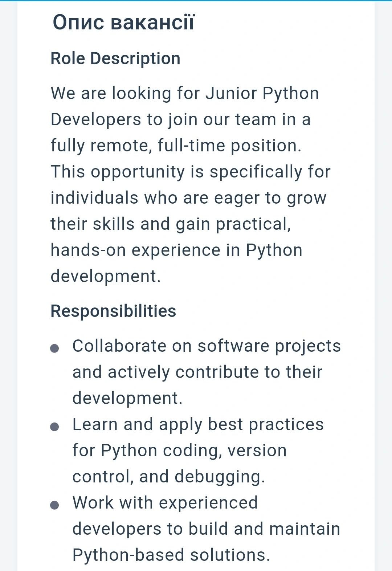The height and width of the screenshot is (571, 392).
Task: Click the line 'their skills and gain practical,'
Action: (171, 224)
